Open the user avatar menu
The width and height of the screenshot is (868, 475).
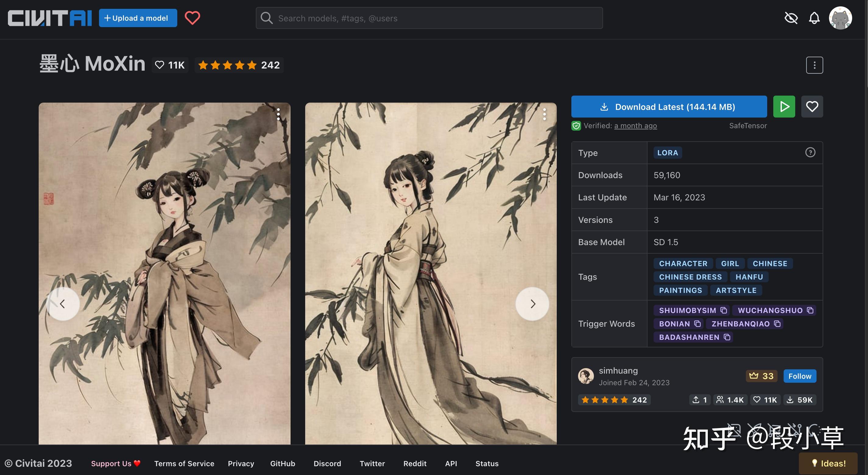tap(840, 18)
